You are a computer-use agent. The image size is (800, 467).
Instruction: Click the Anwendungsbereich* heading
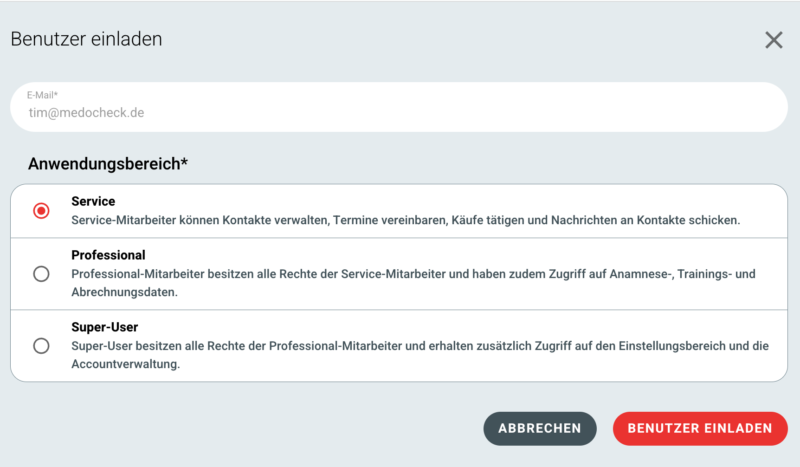(108, 164)
